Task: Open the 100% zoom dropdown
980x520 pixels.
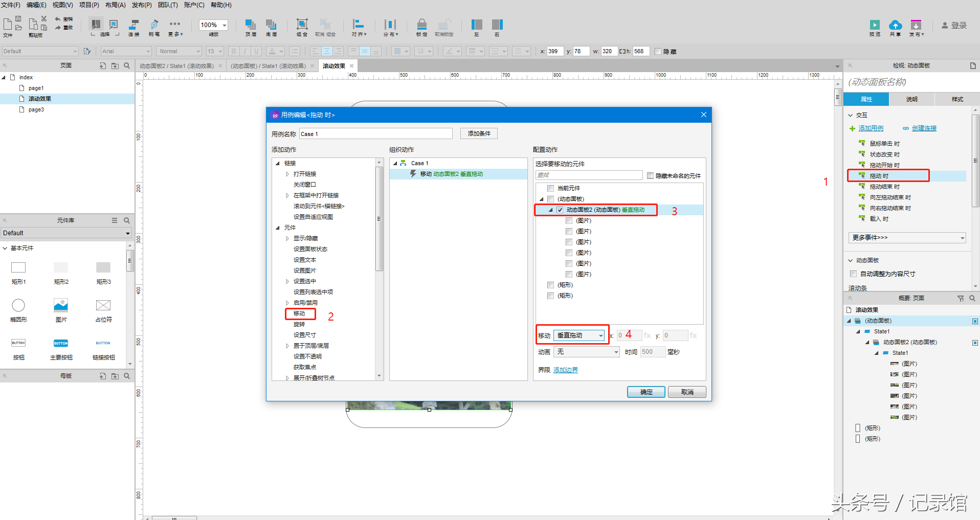Action: click(x=224, y=25)
